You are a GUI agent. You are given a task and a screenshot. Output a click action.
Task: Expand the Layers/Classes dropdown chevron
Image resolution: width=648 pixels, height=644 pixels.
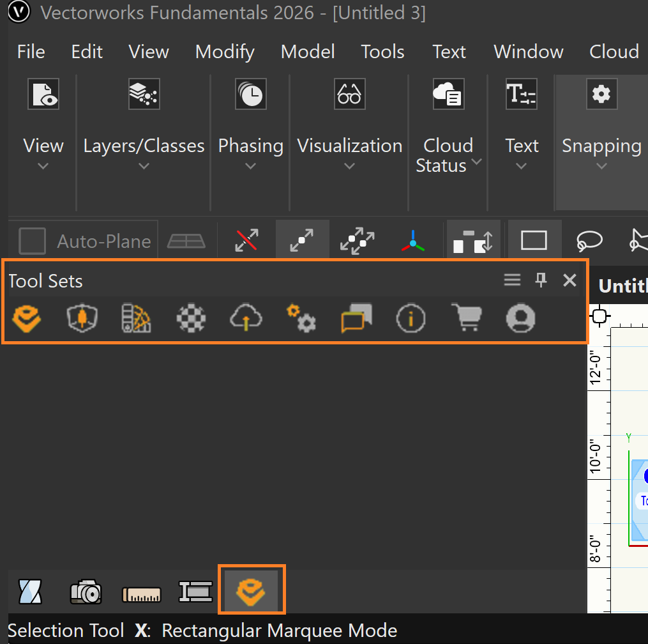(144, 166)
